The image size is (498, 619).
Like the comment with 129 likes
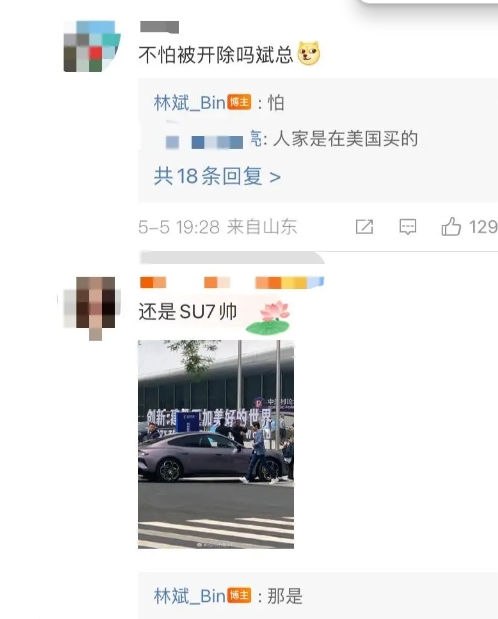tap(451, 227)
